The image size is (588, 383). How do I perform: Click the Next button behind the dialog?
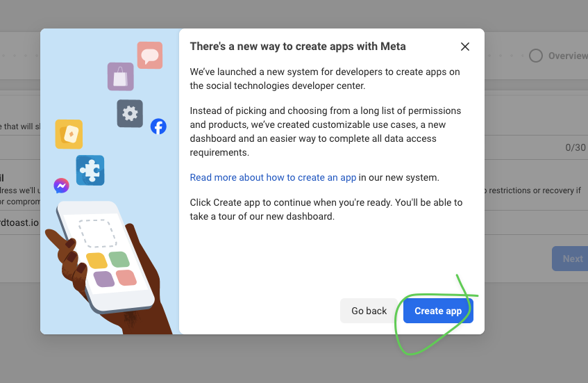[570, 259]
